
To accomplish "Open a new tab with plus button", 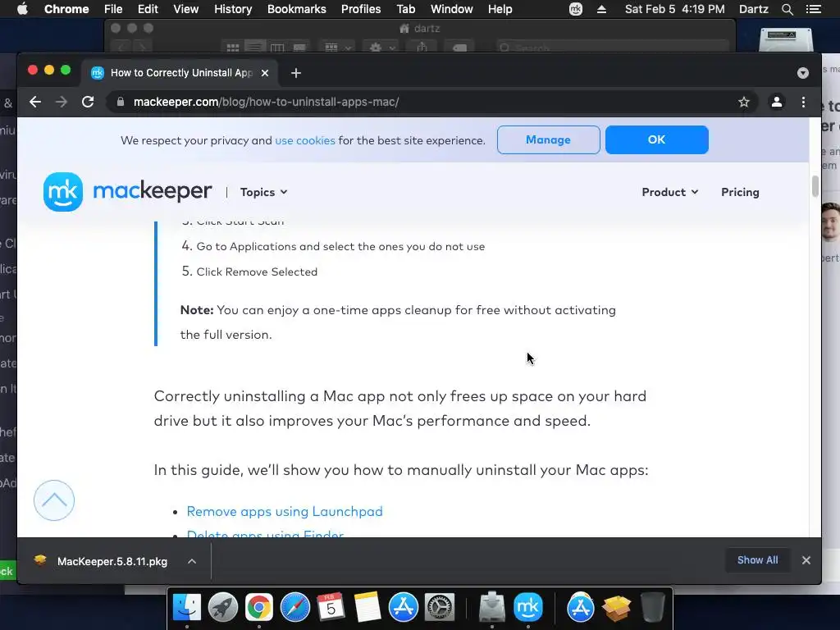I will (x=295, y=73).
